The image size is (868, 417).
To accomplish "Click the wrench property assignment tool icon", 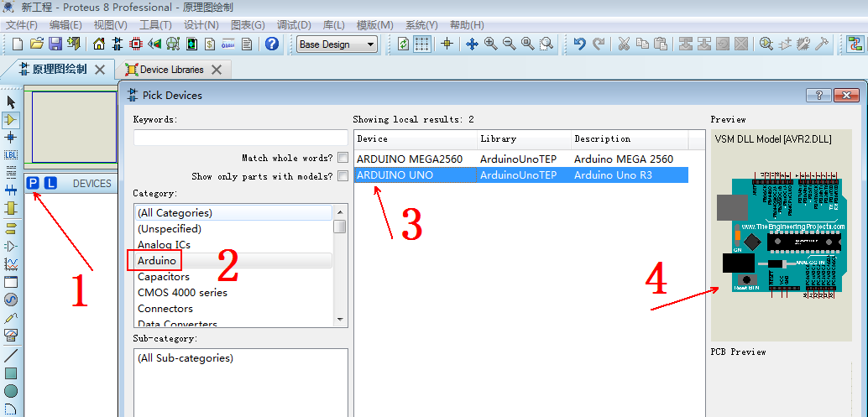I will pyautogui.click(x=823, y=44).
